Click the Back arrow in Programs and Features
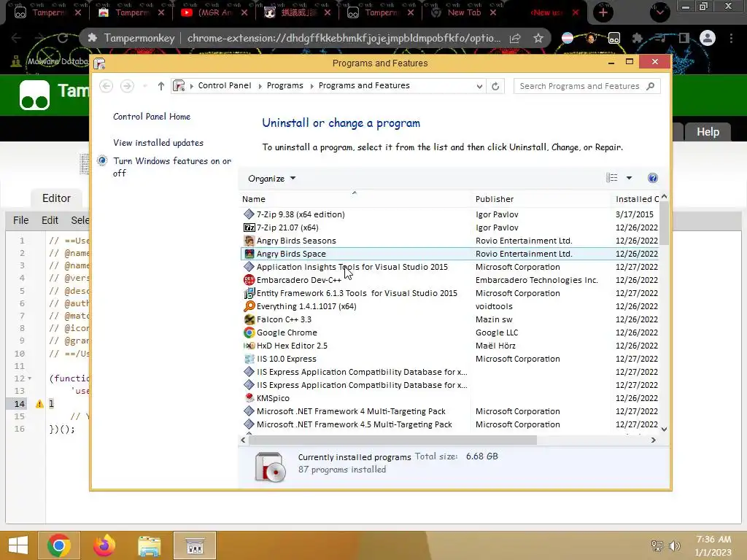747x560 pixels. tap(107, 86)
